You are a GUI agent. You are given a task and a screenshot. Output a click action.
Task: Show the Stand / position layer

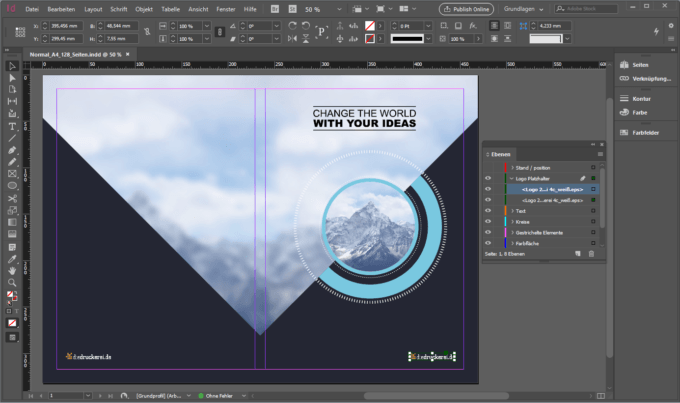click(488, 167)
